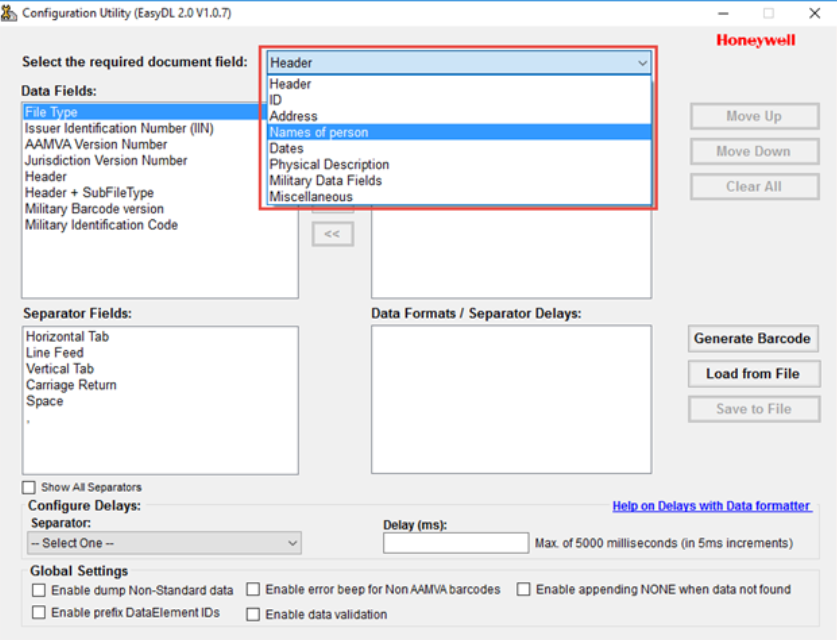
Task: Select Header + SubFileType field
Action: tap(89, 192)
